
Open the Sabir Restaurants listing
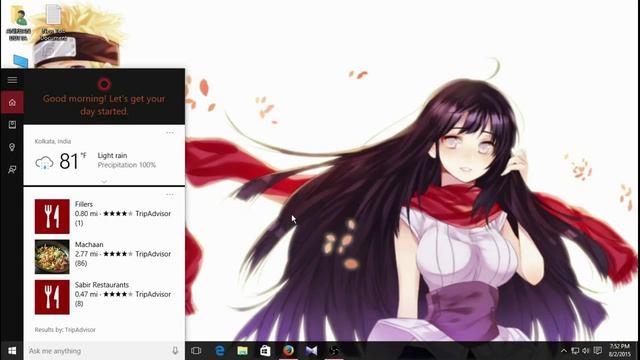point(104,297)
